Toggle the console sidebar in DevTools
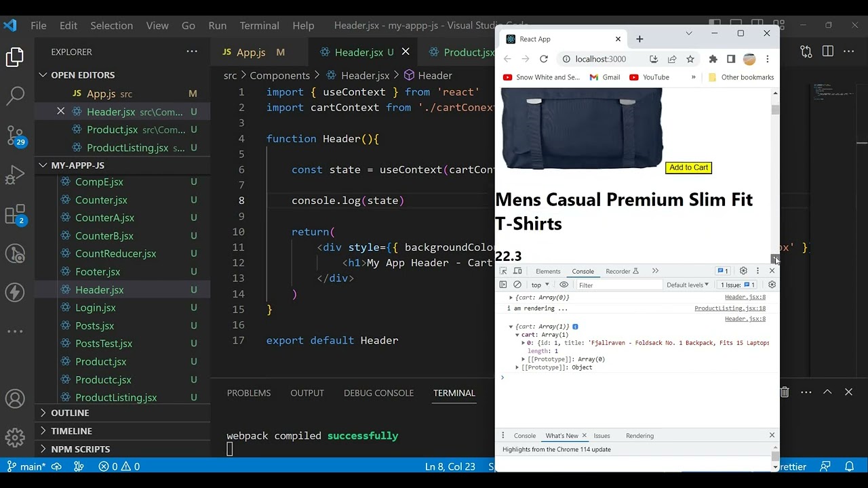 (x=503, y=285)
